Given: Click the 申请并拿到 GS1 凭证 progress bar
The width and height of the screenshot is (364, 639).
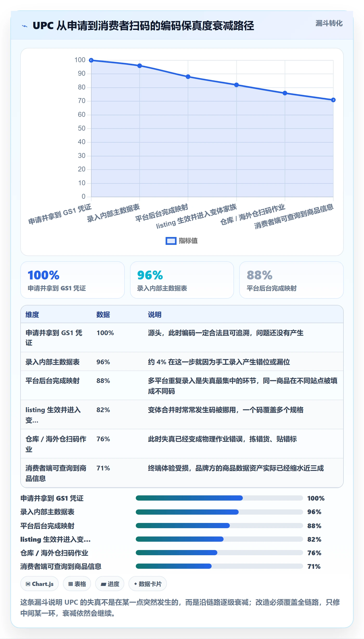Looking at the screenshot, I should click(x=219, y=498).
